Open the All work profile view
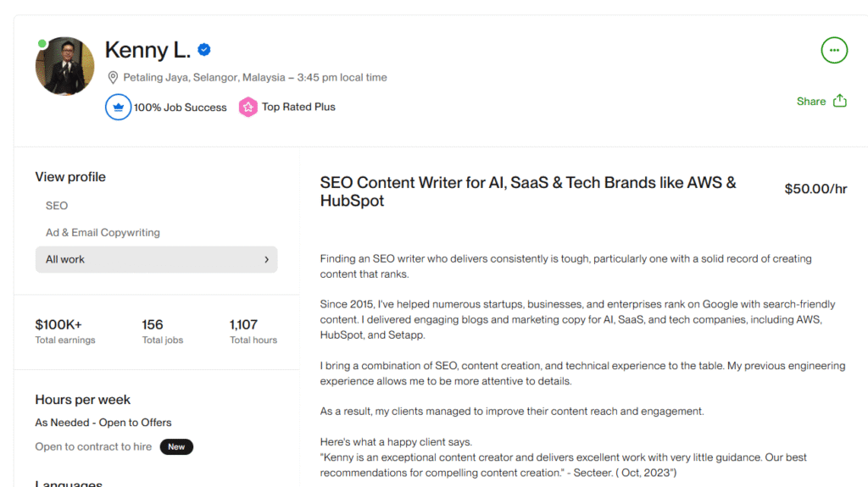868x487 pixels. tap(65, 260)
